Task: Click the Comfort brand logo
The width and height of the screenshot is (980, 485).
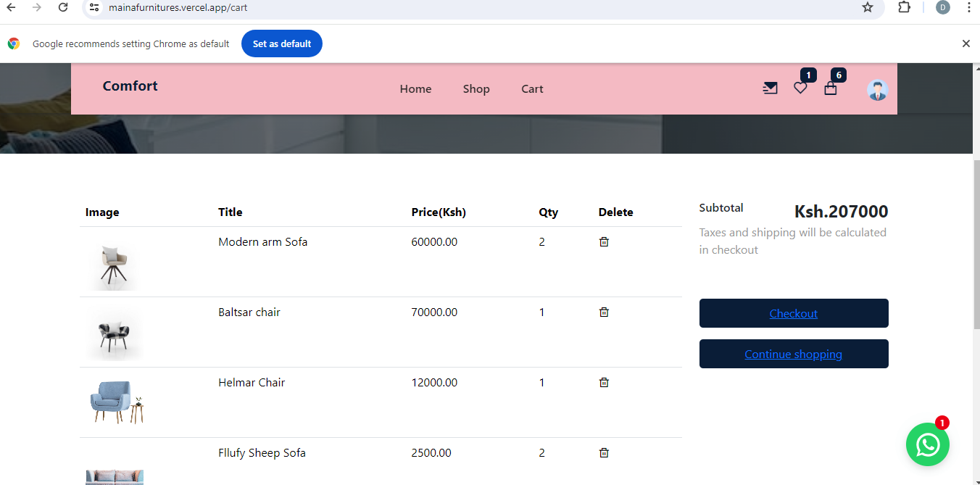Action: (130, 86)
